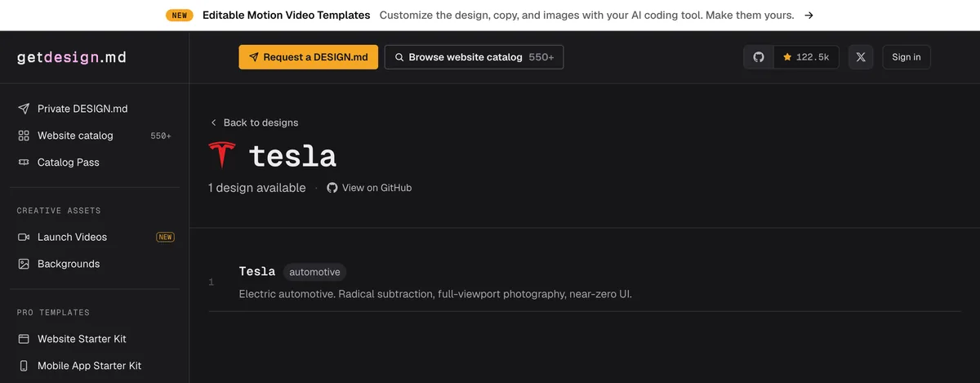The height and width of the screenshot is (383, 980).
Task: Click the getdesign.md site logo
Action: 72,57
